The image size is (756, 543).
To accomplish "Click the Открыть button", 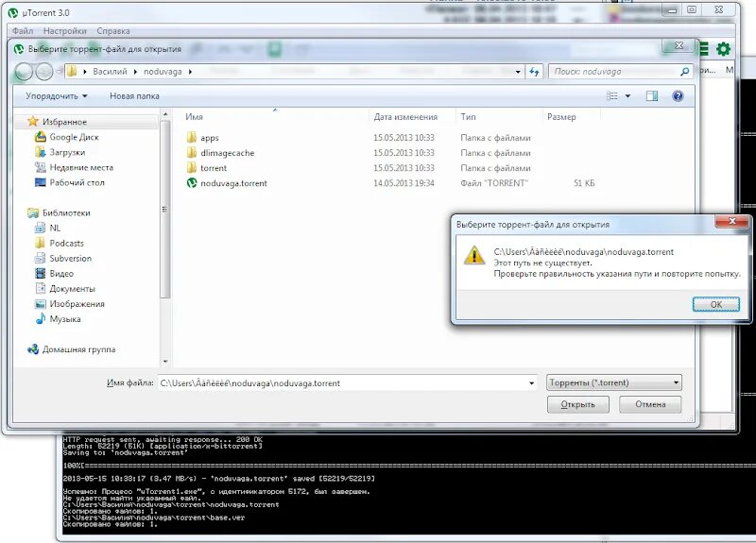I will coord(577,404).
